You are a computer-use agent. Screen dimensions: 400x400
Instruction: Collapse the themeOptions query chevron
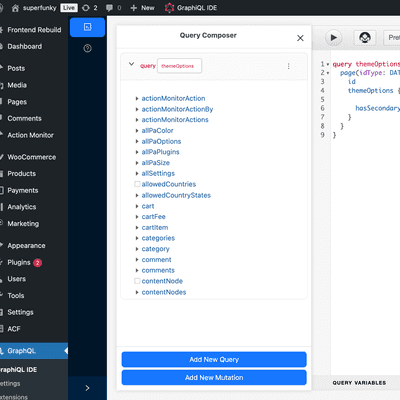point(131,64)
